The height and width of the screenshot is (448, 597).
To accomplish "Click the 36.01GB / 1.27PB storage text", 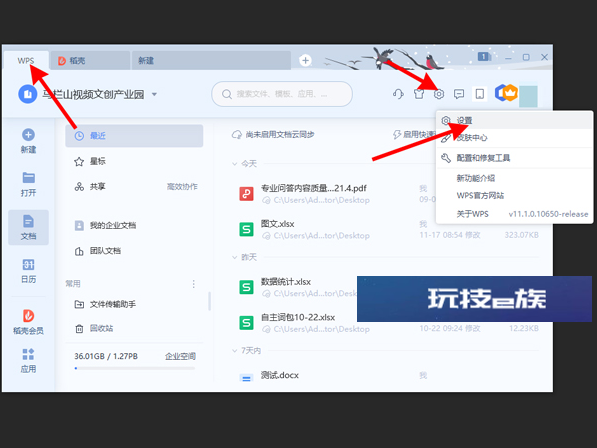I will (106, 356).
